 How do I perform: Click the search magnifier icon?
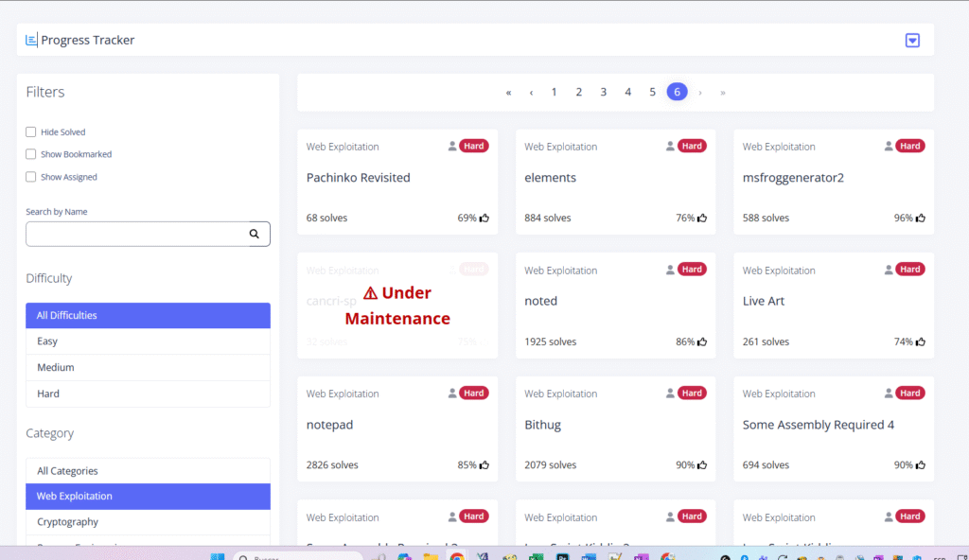254,234
